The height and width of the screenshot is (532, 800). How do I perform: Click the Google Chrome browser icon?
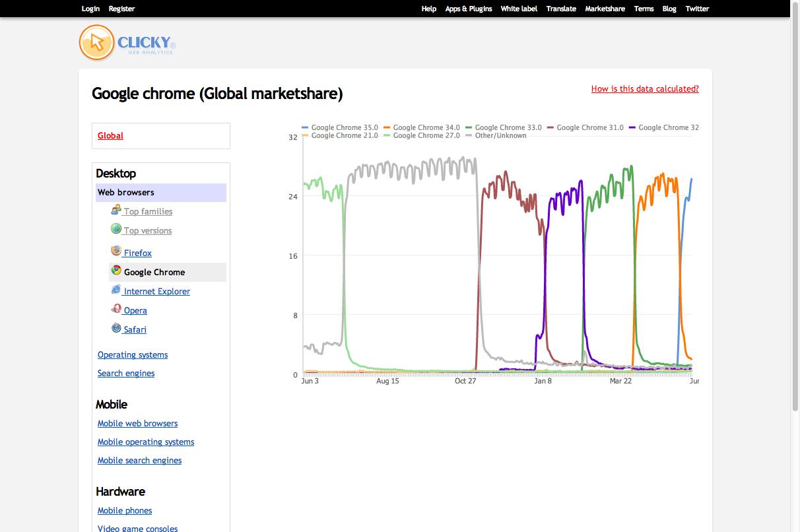[116, 271]
